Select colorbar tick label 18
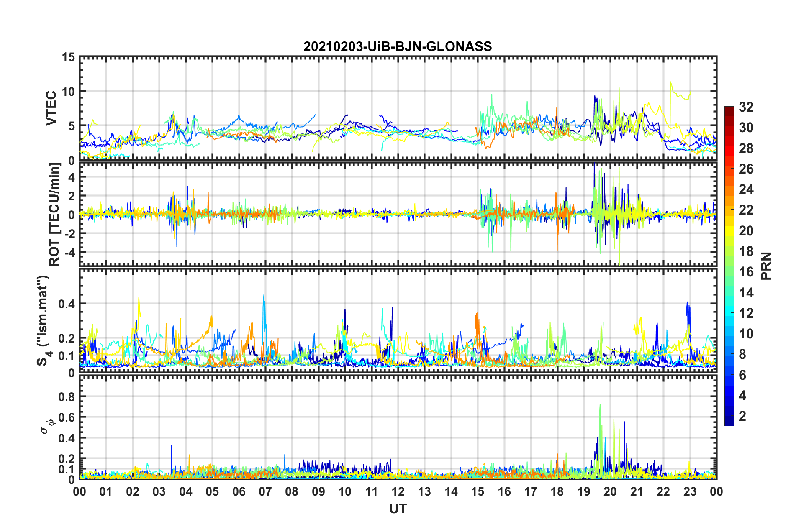796x532 pixels. [x=746, y=251]
